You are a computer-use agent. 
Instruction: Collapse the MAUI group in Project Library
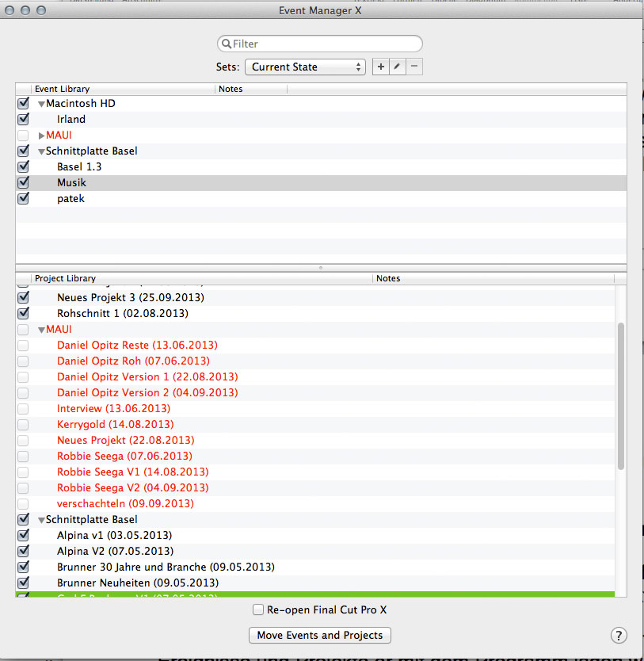[x=41, y=330]
